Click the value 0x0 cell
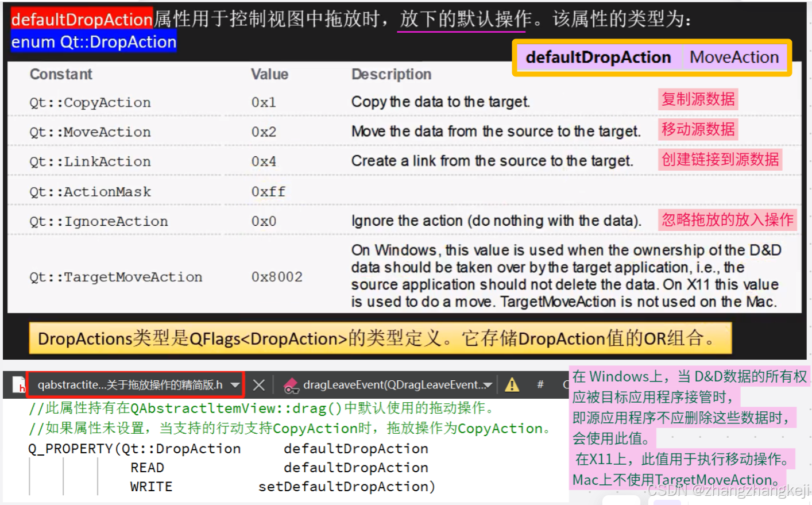The height and width of the screenshot is (505, 812). pos(264,221)
